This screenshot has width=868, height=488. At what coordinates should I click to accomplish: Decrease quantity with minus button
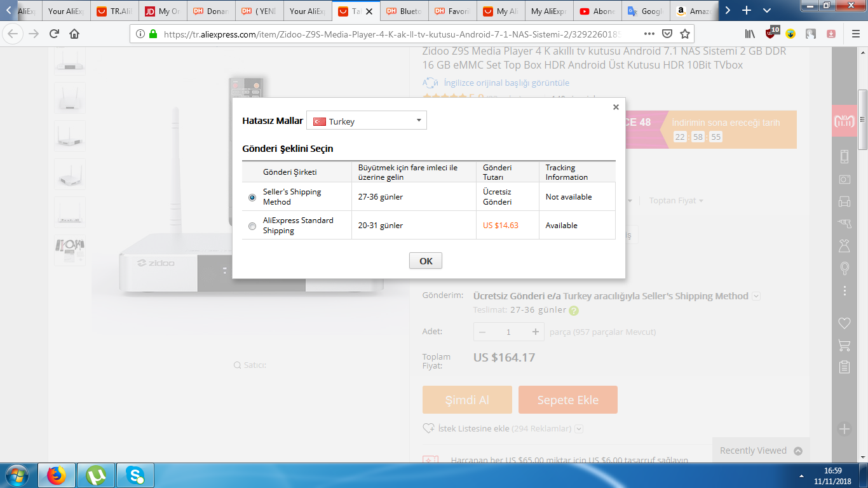tap(482, 332)
